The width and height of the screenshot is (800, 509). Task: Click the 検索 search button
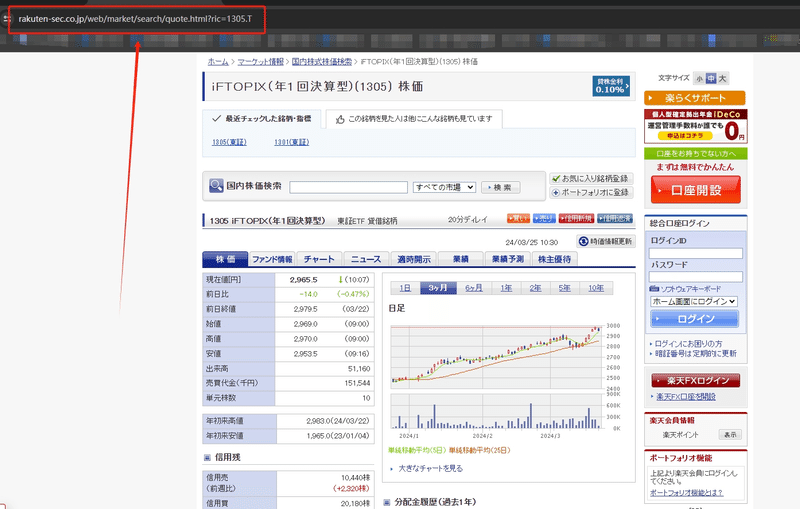coord(501,187)
